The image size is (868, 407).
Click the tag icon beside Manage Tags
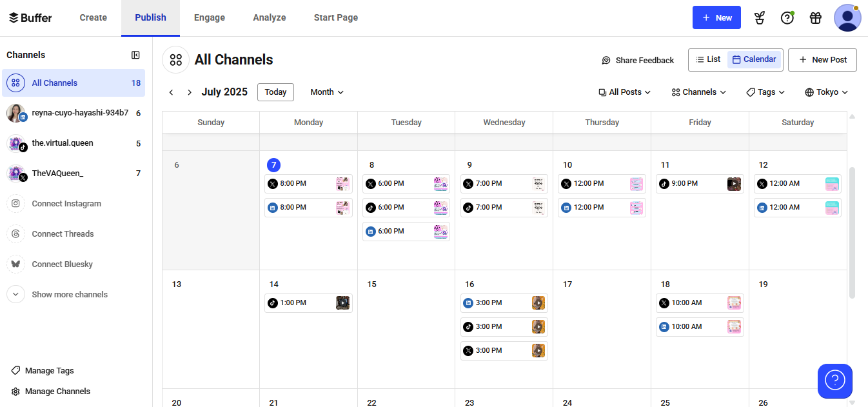coord(16,371)
